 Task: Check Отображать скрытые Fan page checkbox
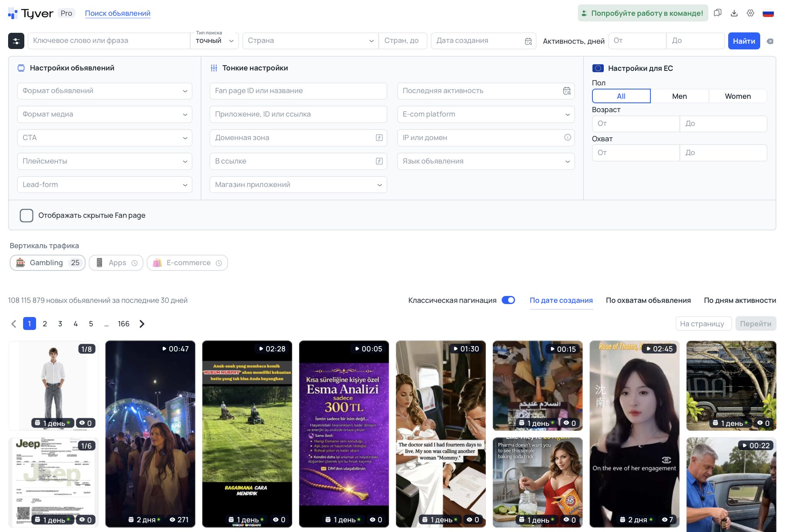coord(27,215)
